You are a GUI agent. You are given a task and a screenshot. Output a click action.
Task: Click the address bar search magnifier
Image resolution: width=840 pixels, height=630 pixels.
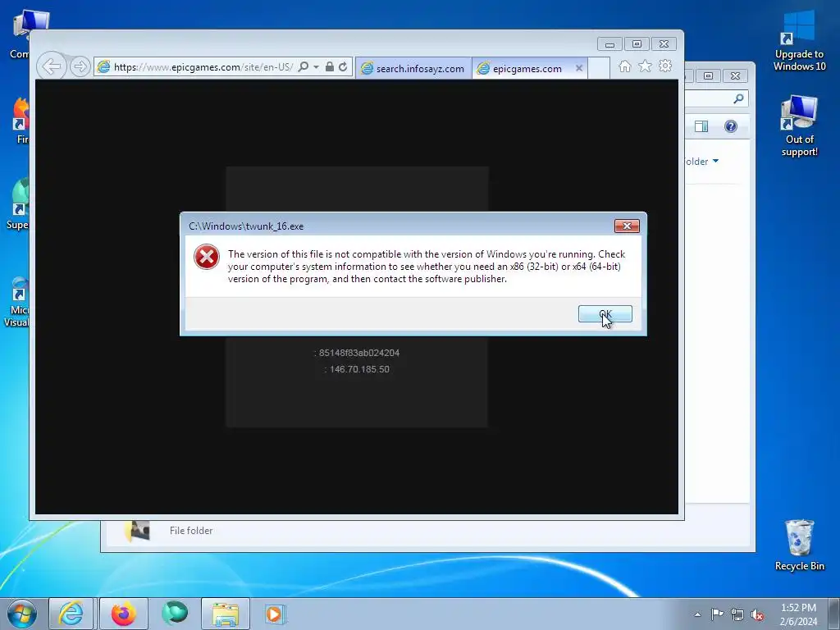[x=304, y=66]
